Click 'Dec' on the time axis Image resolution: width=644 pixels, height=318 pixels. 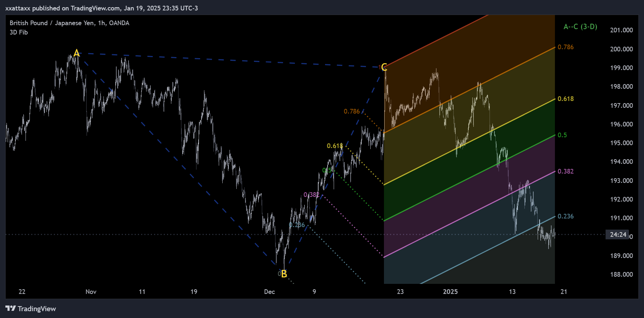[269, 292]
